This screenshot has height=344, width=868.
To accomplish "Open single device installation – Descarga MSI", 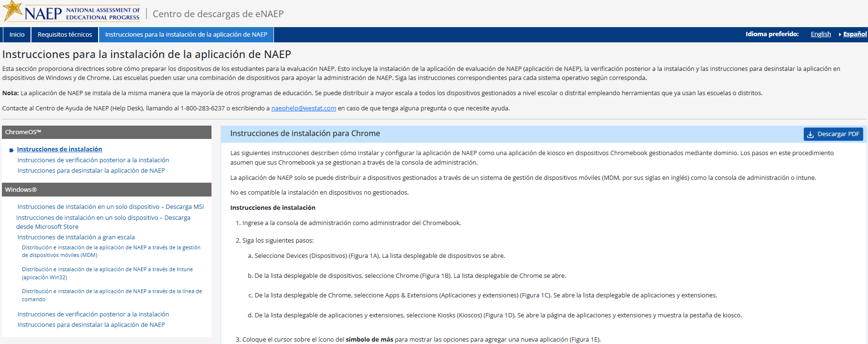I will pos(111,207).
